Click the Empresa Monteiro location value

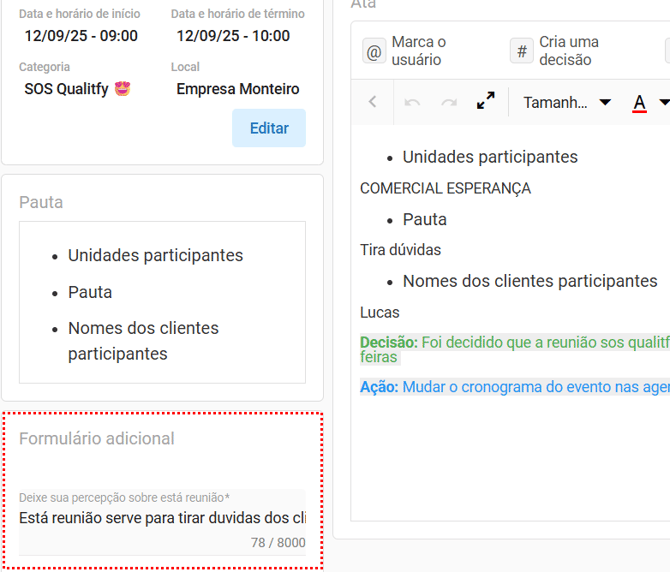[237, 89]
